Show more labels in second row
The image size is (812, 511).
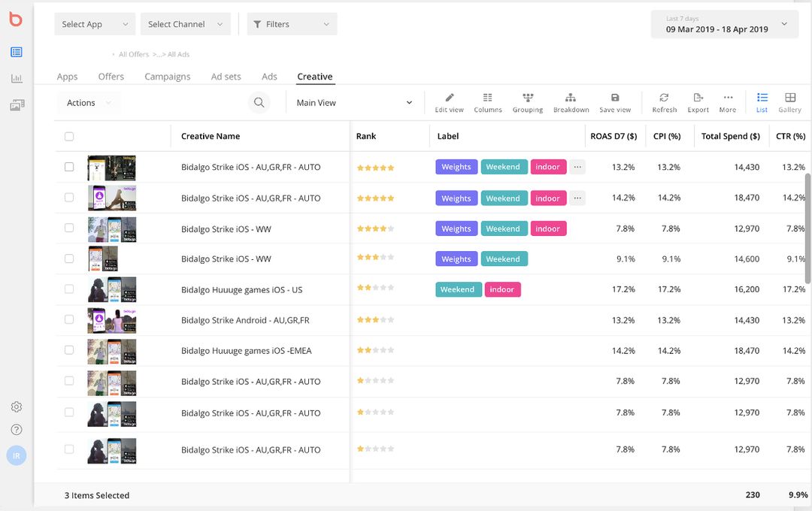pos(577,198)
